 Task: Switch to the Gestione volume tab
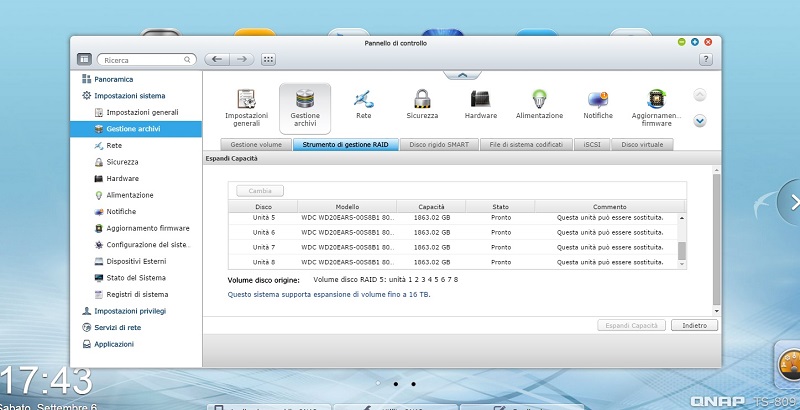coord(256,145)
